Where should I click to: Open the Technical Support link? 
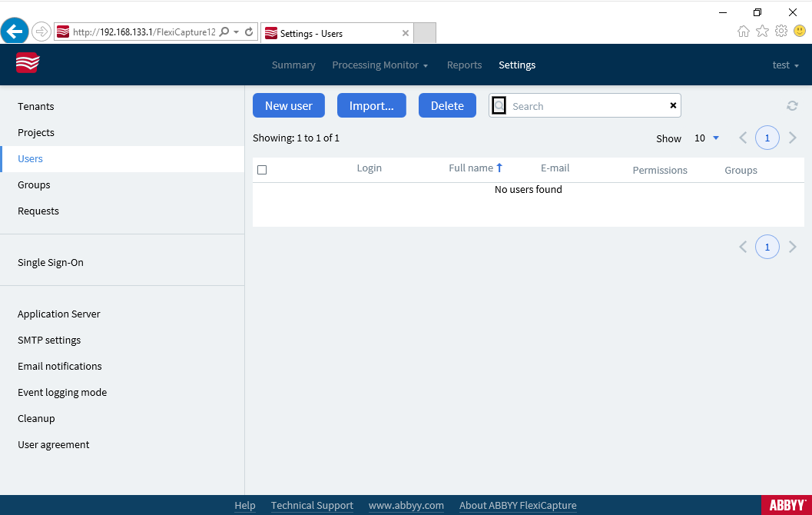click(312, 505)
